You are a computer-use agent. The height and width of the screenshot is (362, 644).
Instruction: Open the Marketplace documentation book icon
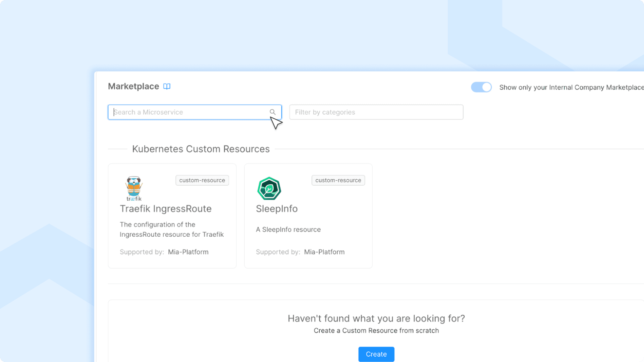[167, 86]
